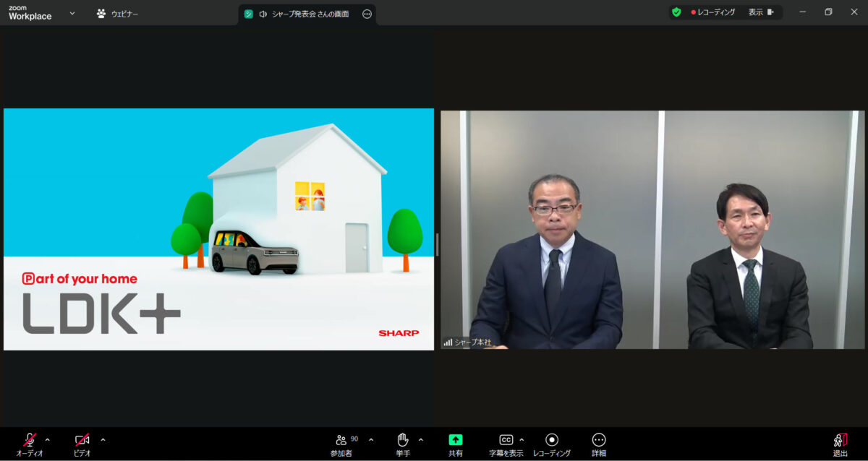Viewport: 868px width, 461px height.
Task: Expand audio options arrow next to オーディオ
Action: coord(48,439)
